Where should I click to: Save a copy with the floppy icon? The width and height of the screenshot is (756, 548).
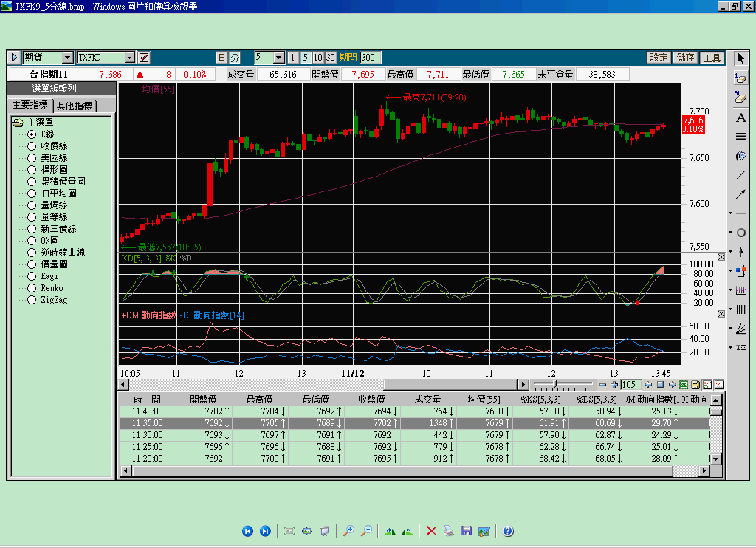tap(467, 531)
